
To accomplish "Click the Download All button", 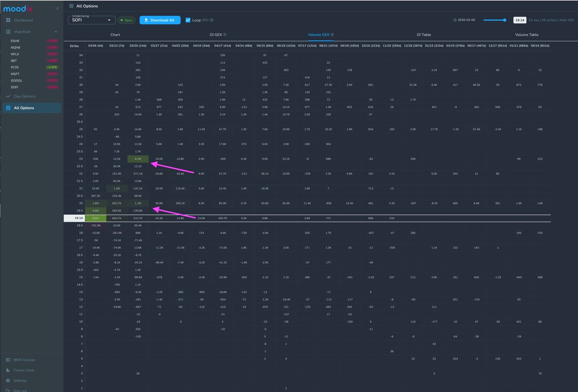I will pyautogui.click(x=160, y=20).
